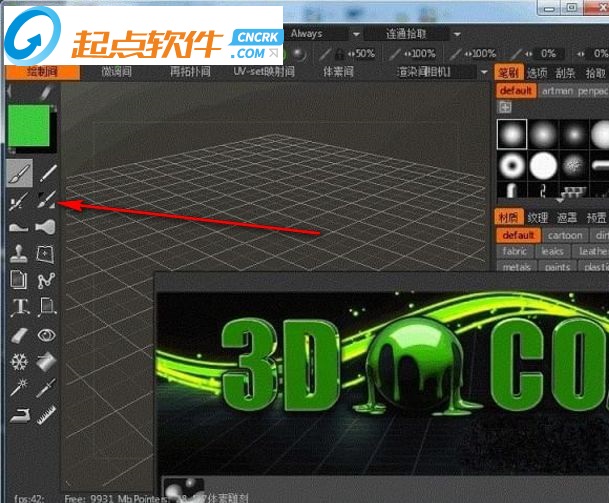Select the fabric material folder
This screenshot has width=609, height=503.
(x=515, y=251)
